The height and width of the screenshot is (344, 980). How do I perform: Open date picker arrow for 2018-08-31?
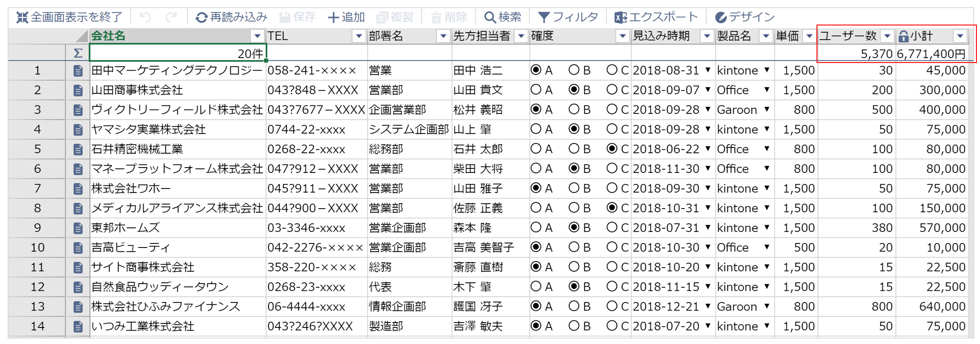708,70
